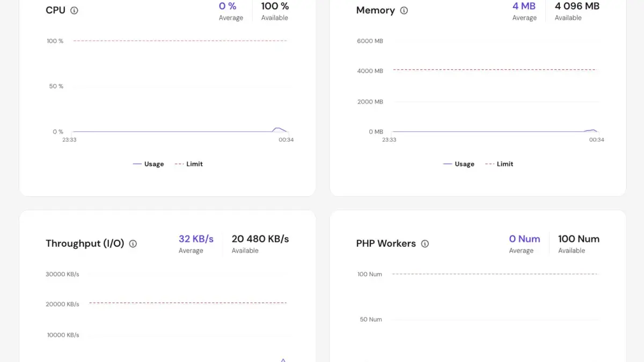
Task: Toggle Usage series in CPU legend
Action: click(148, 164)
